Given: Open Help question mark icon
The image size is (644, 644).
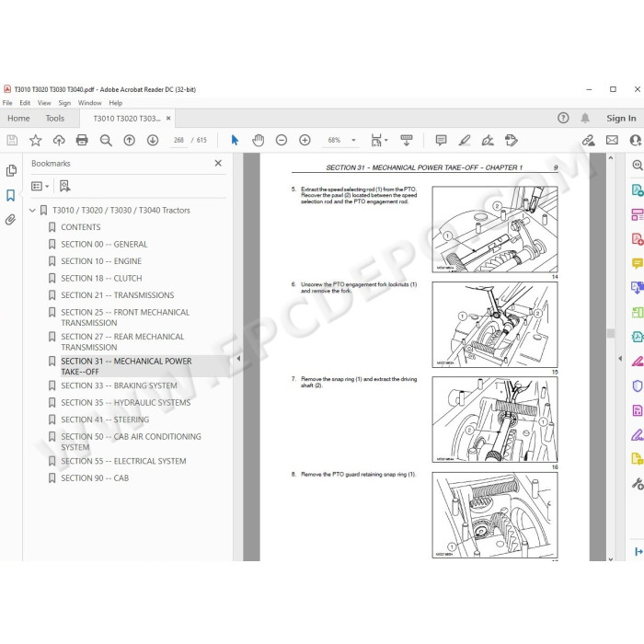Looking at the screenshot, I should coord(563,119).
